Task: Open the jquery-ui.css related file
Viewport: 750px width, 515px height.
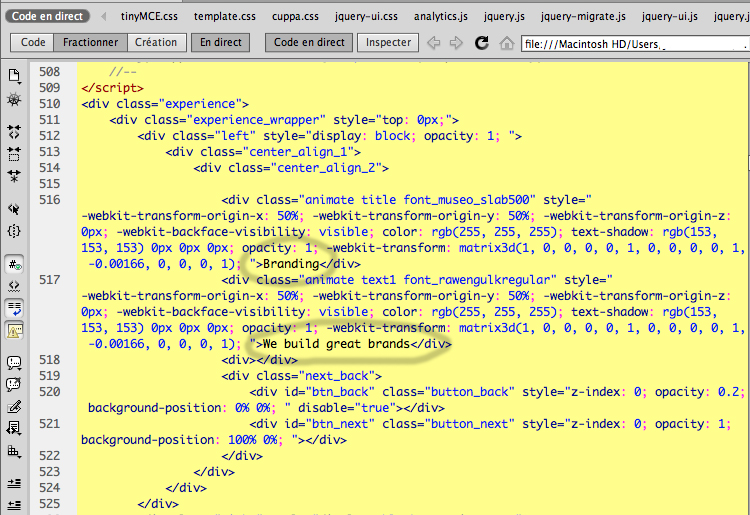Action: pos(366,16)
